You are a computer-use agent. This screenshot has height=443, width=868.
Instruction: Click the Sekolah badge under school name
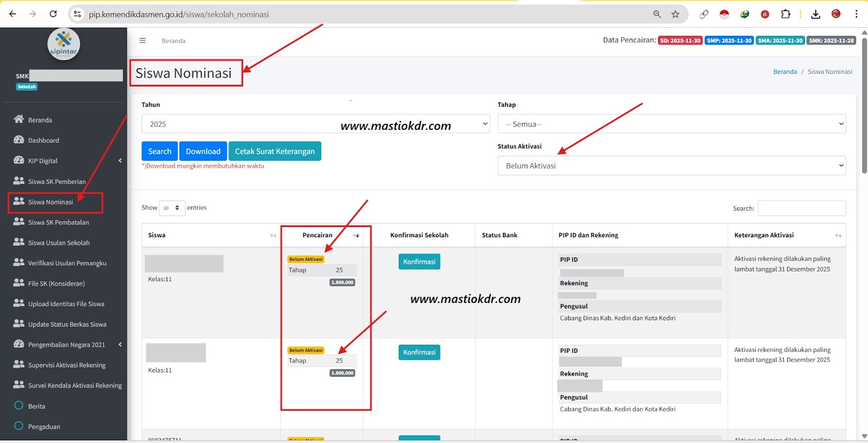tap(27, 87)
